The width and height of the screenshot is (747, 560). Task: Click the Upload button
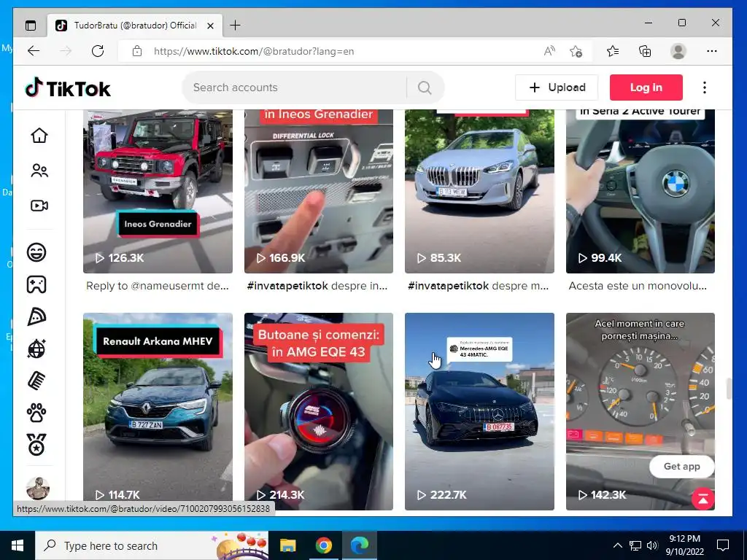click(x=557, y=87)
